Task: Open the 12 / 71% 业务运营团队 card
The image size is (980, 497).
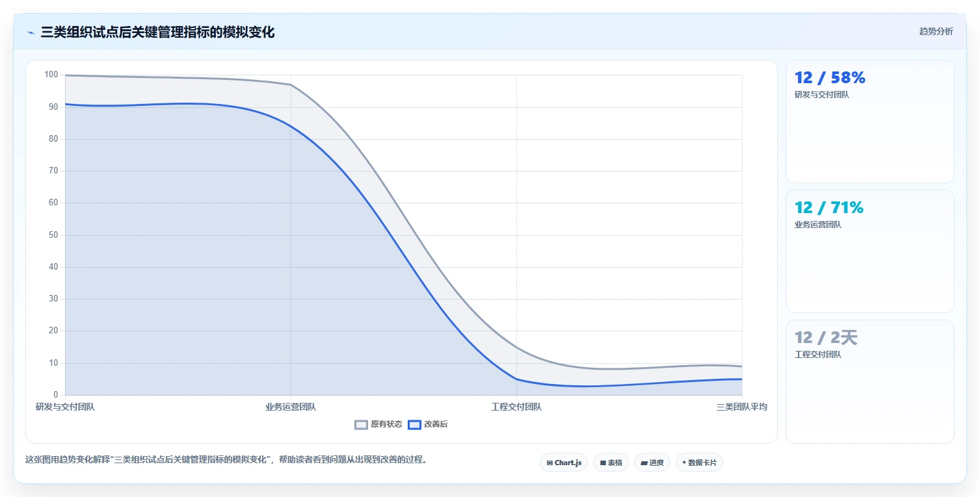Action: tap(869, 251)
